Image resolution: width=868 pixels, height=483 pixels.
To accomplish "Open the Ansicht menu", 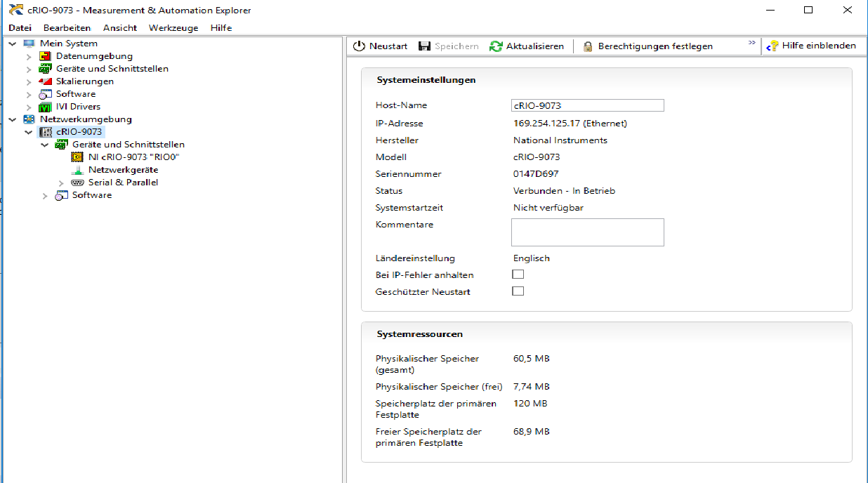I will point(119,28).
